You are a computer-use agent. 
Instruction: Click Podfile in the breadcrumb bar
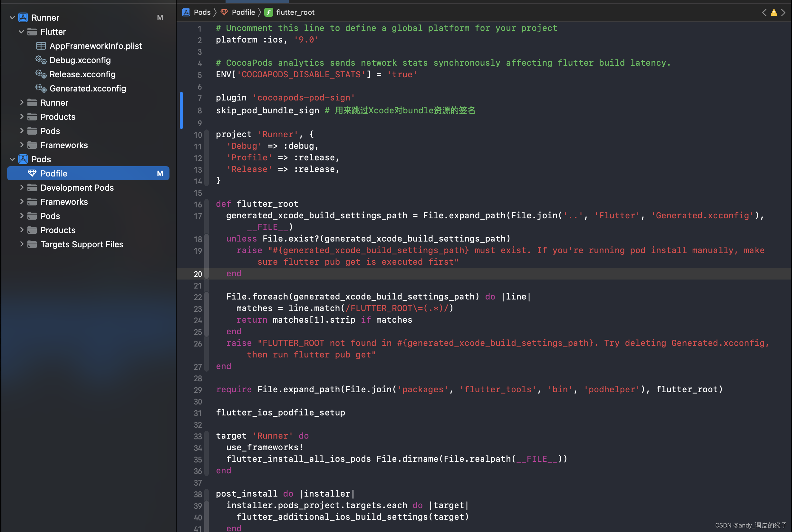coord(243,13)
